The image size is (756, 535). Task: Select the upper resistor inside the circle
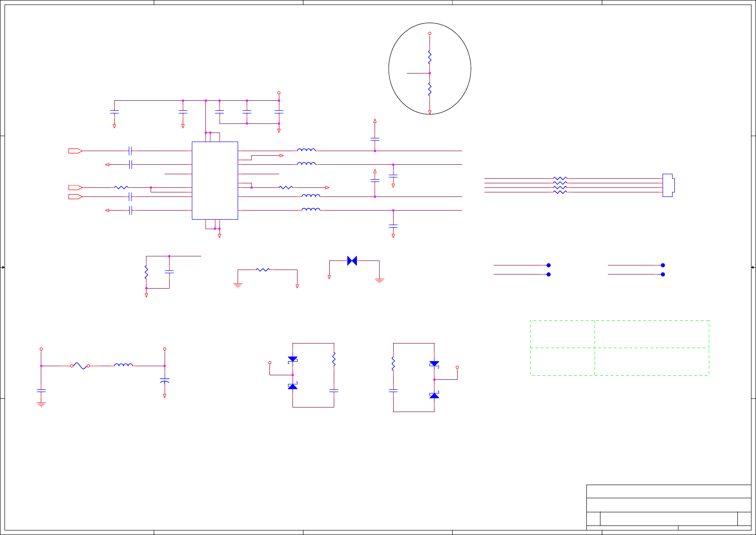(x=429, y=57)
